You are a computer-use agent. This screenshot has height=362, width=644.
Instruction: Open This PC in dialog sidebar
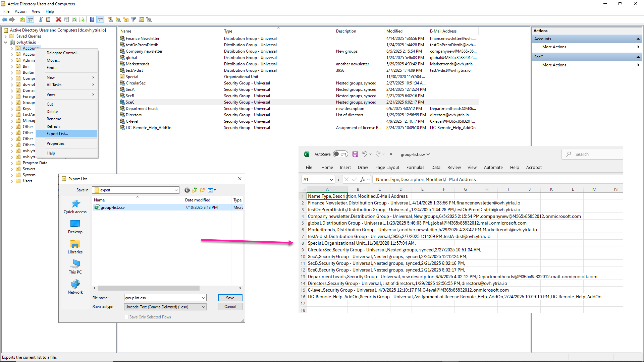75,267
